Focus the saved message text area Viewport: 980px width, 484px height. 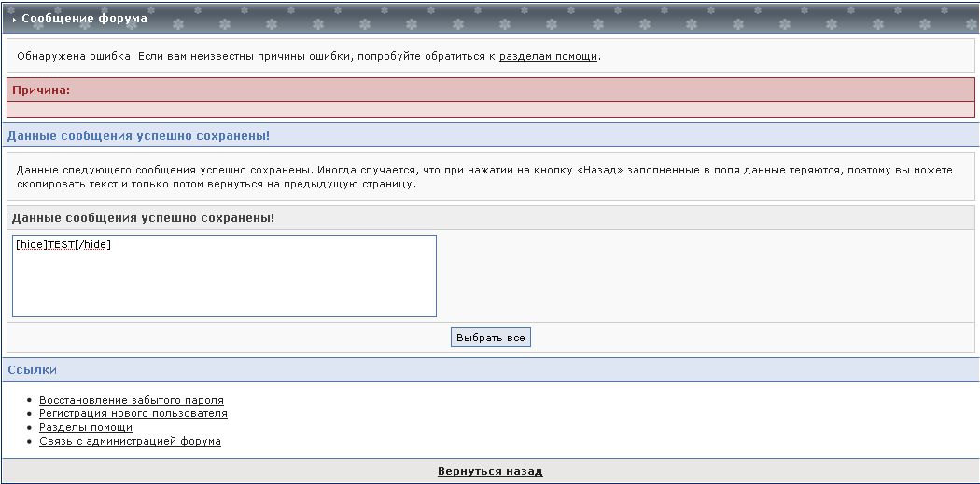[224, 284]
